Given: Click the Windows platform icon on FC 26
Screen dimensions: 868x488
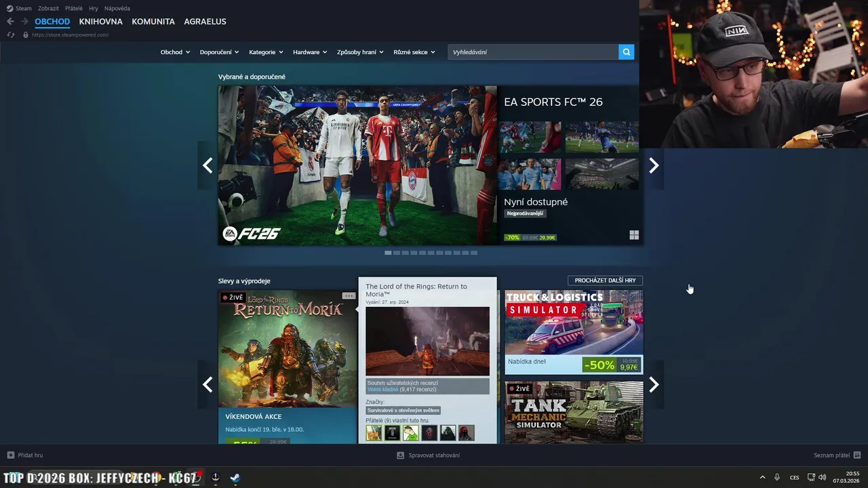Looking at the screenshot, I should [634, 235].
